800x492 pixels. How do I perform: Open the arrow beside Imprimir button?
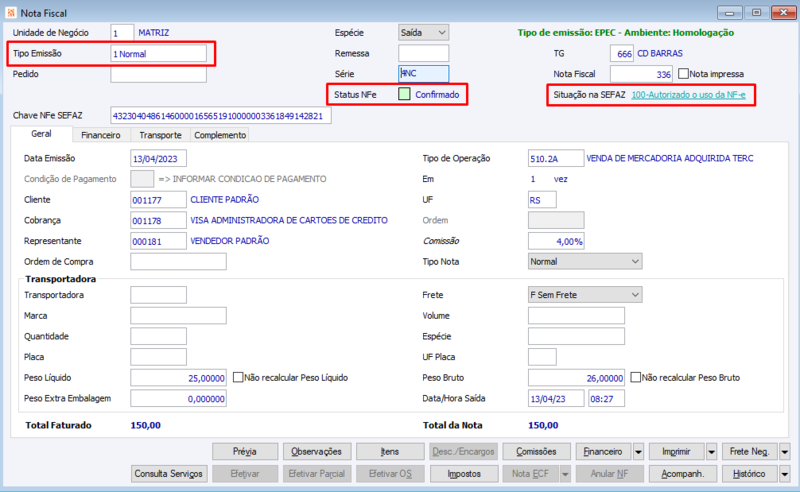[x=712, y=452]
